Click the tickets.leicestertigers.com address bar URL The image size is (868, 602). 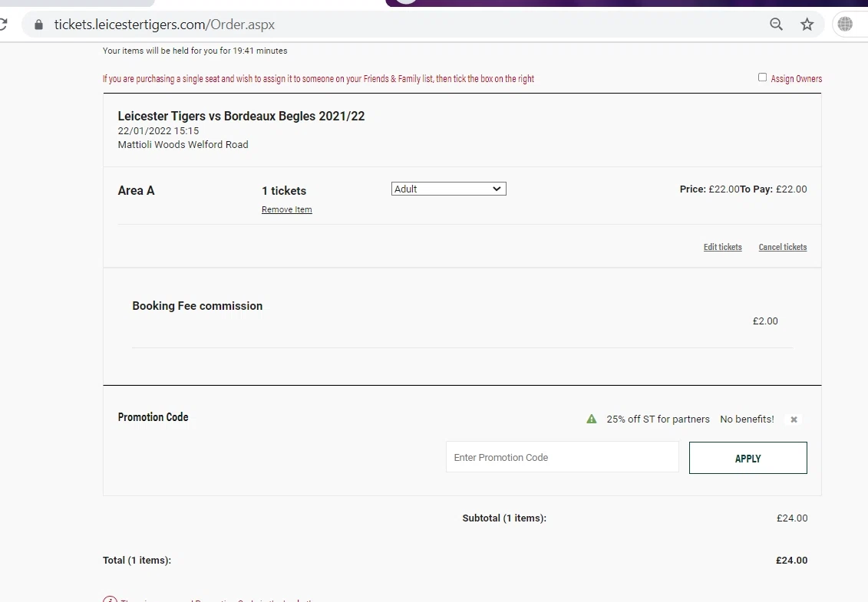pos(164,25)
